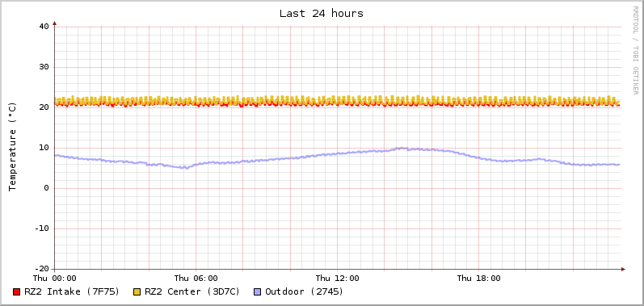644x306 pixels.
Task: Select the 'RZ2 Intake (7F75)' legend label
Action: coord(72,291)
